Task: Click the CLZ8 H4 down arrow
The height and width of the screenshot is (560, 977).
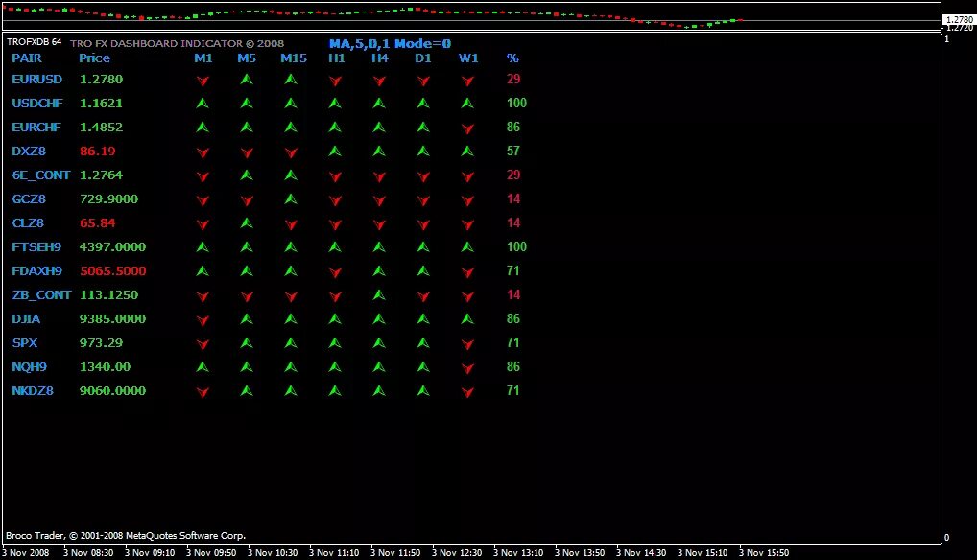Action: click(x=379, y=224)
